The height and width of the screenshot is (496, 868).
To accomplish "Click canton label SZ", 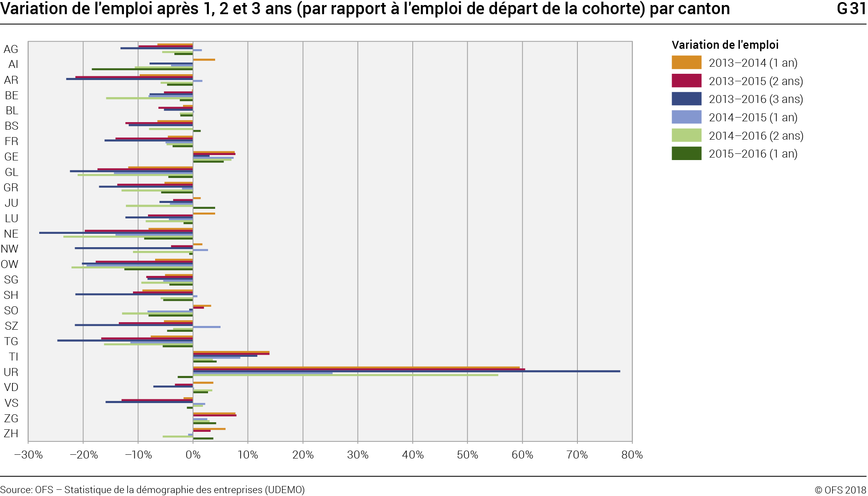I will tap(12, 326).
